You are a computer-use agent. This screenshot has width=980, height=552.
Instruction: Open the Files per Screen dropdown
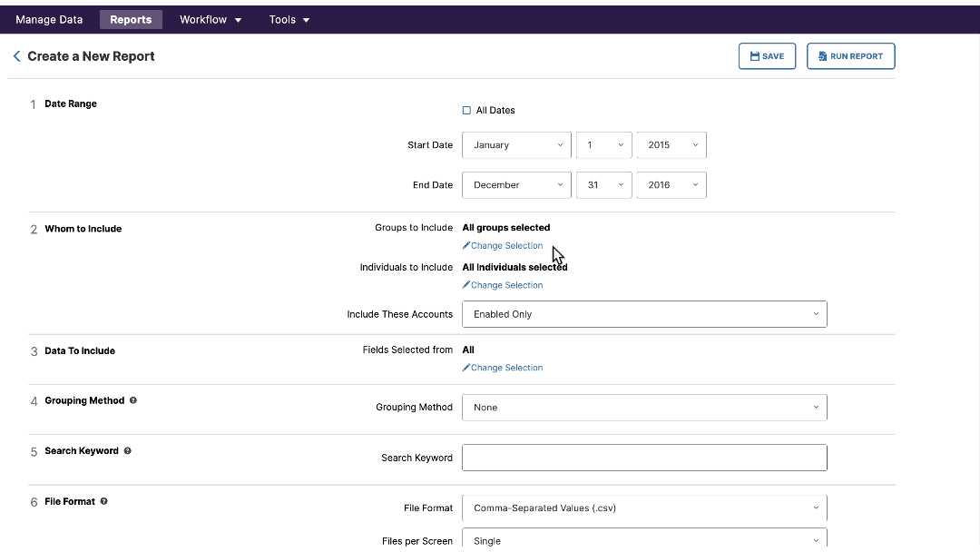tap(644, 539)
